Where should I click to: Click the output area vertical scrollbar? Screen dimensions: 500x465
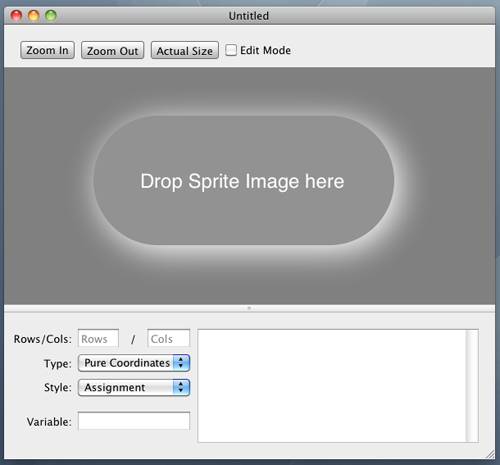point(472,386)
